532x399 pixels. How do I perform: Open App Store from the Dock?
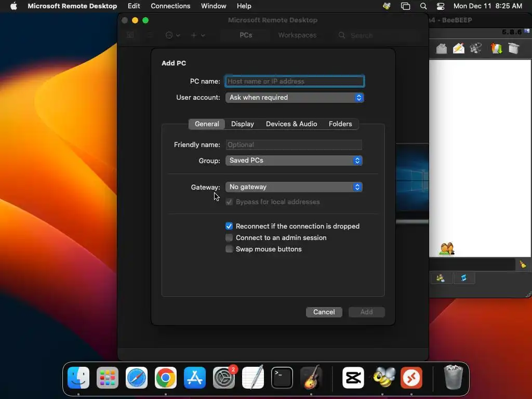coord(195,378)
